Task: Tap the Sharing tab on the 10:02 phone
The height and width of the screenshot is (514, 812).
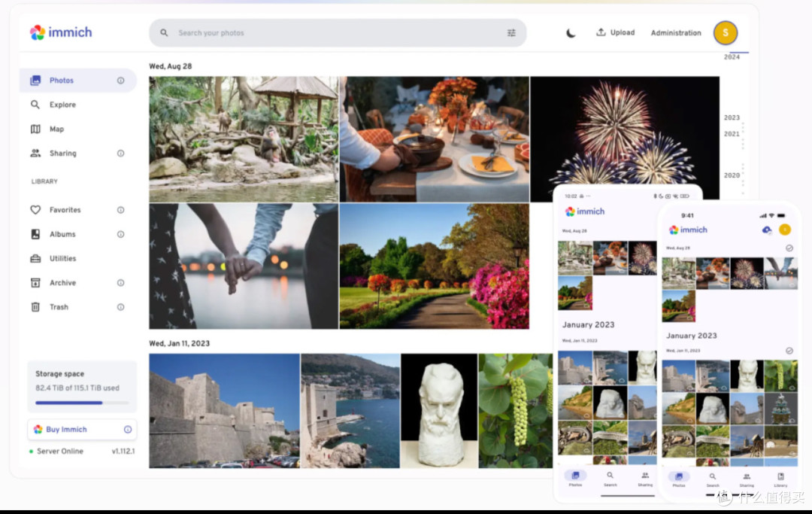Action: pos(645,478)
